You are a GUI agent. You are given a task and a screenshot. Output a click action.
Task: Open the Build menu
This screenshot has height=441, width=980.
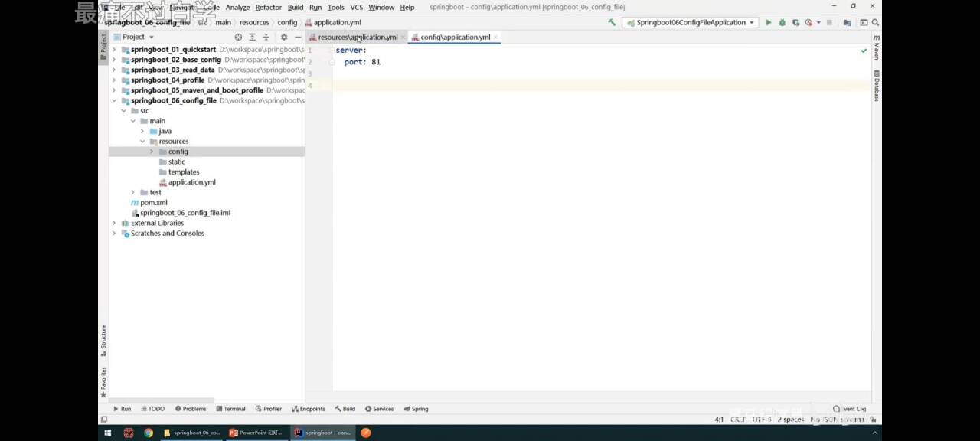point(296,7)
